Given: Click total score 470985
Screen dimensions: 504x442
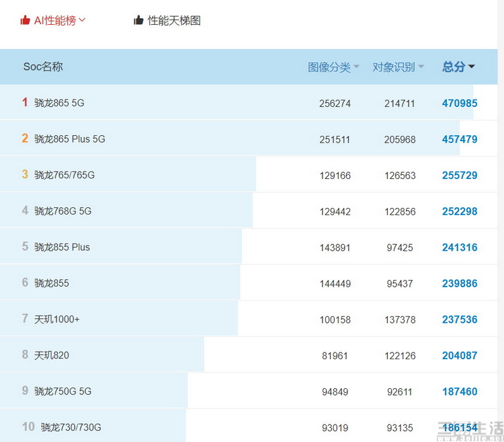Looking at the screenshot, I should (460, 103).
